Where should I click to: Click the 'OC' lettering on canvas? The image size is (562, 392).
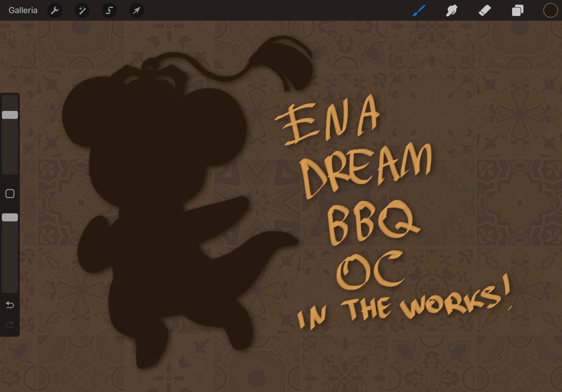371,269
